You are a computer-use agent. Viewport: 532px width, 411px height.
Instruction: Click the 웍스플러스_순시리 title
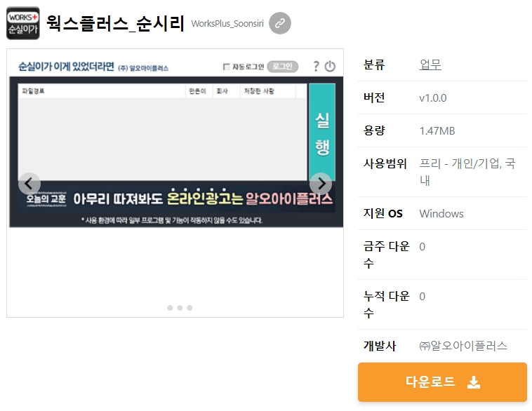(x=115, y=23)
